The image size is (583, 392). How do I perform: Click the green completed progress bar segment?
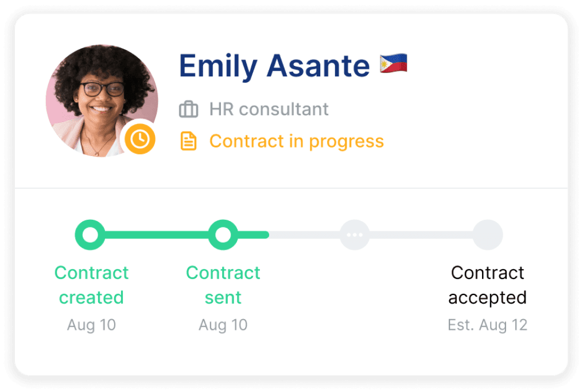pos(156,235)
